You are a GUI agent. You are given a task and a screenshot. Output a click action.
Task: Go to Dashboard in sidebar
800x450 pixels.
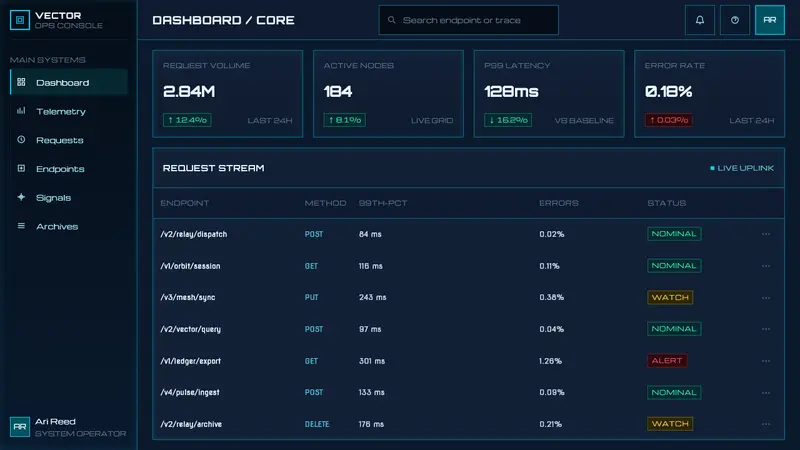coord(68,82)
